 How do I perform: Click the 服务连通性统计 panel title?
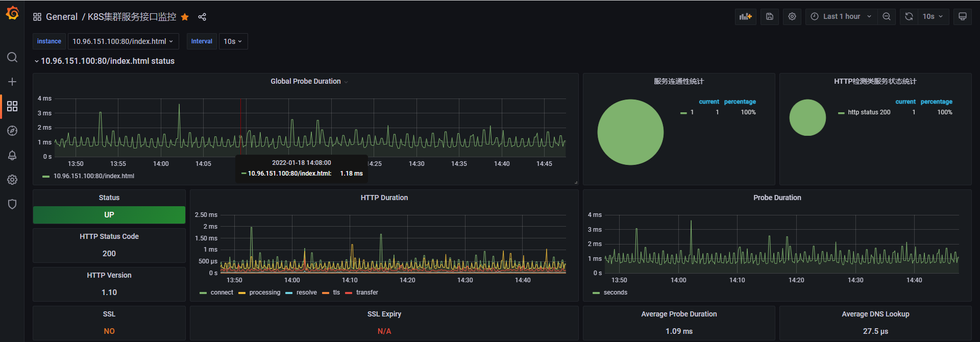click(x=679, y=81)
